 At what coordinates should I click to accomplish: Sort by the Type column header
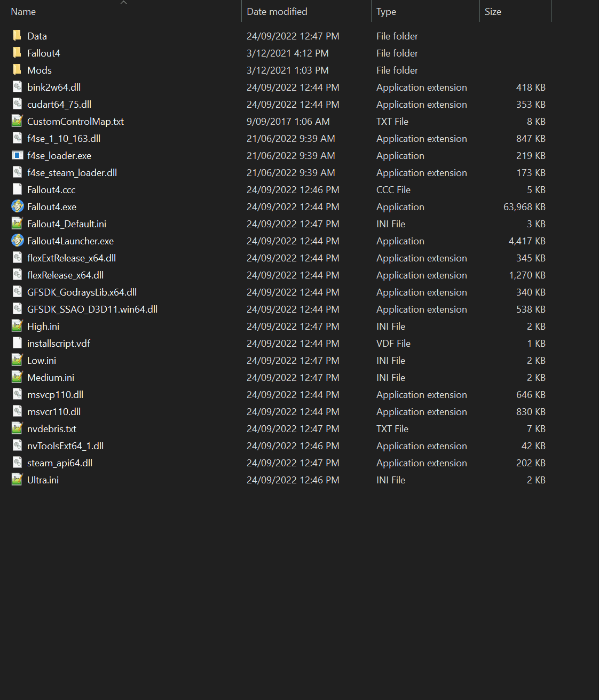(x=386, y=12)
